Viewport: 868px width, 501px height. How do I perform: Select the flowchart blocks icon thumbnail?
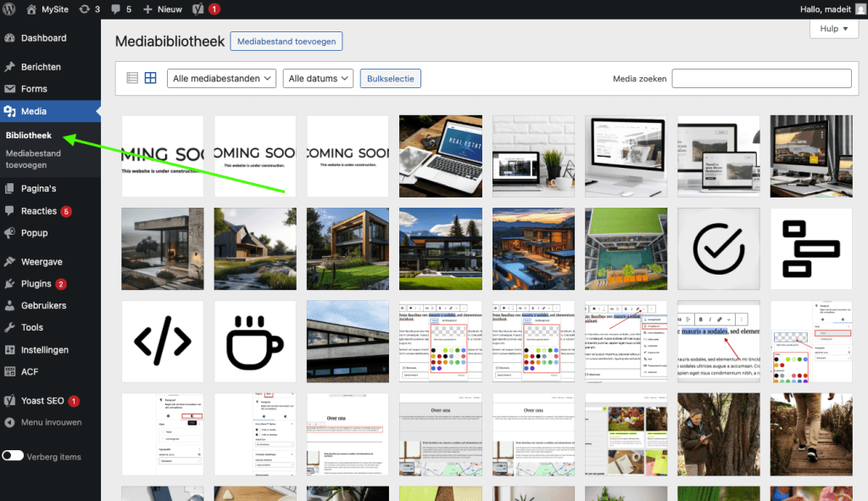click(x=811, y=248)
